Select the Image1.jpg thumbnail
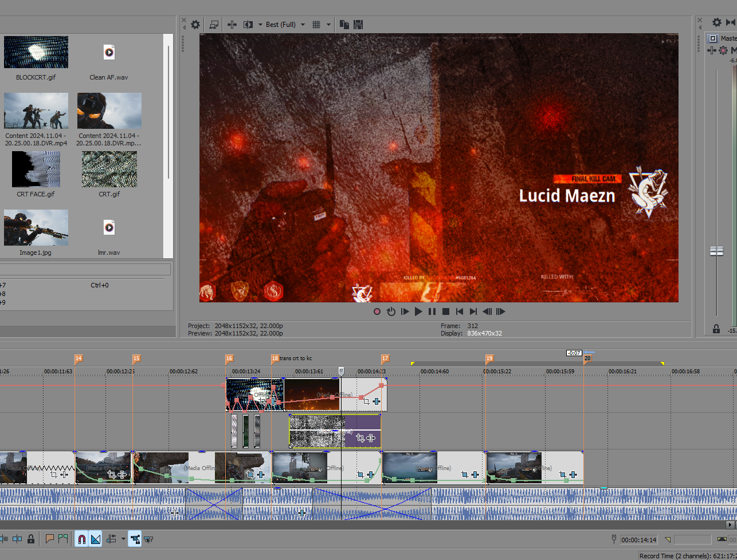737x560 pixels. (36, 228)
